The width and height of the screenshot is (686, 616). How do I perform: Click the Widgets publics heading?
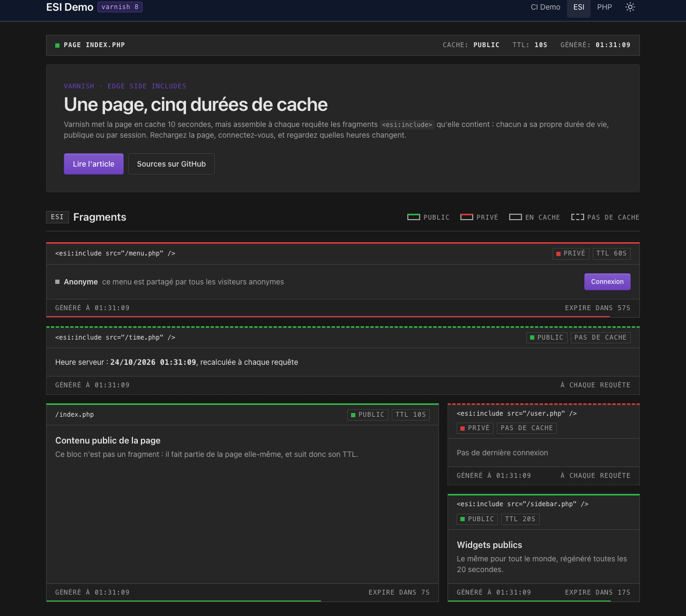489,545
